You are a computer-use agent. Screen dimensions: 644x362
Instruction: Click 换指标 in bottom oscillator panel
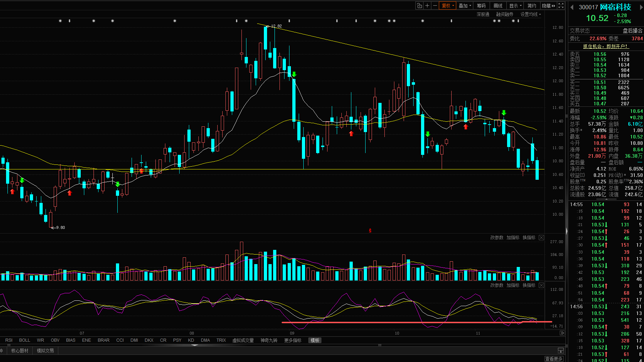pos(529,285)
